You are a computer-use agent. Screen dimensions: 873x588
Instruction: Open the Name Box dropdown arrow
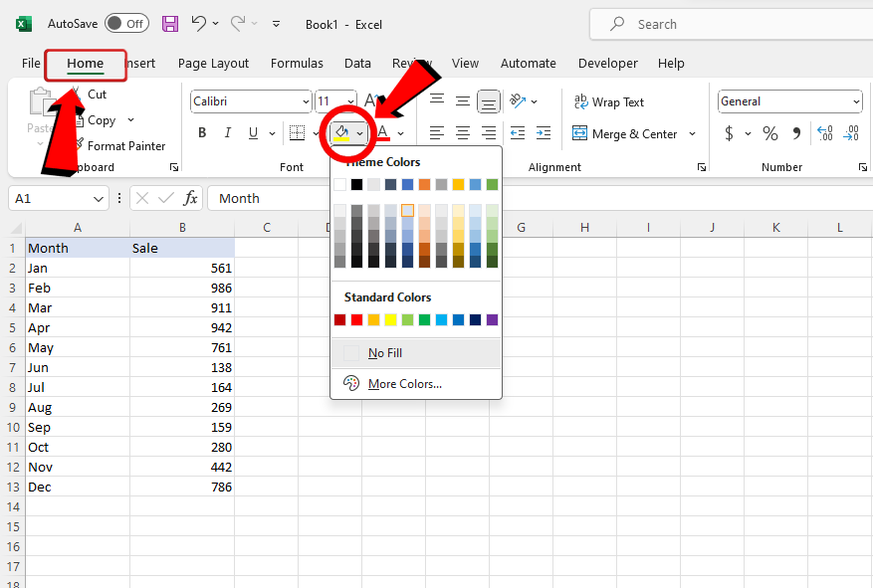coord(98,199)
